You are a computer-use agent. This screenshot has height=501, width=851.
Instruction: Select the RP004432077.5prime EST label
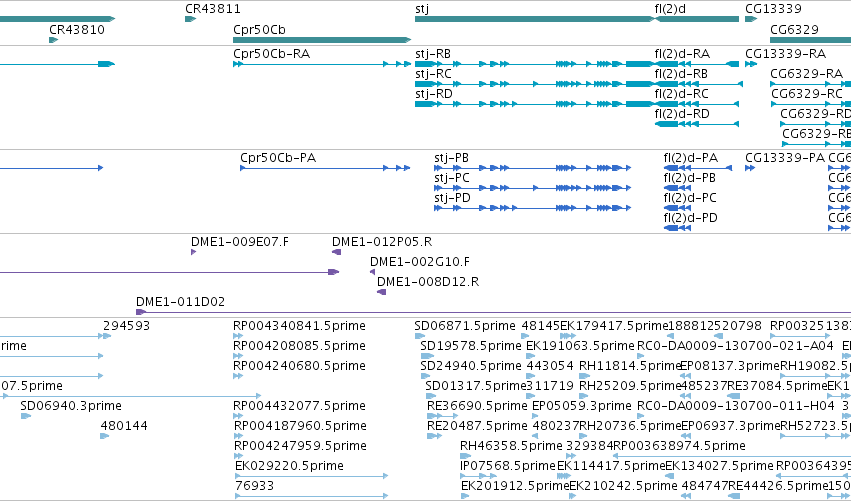pos(300,406)
